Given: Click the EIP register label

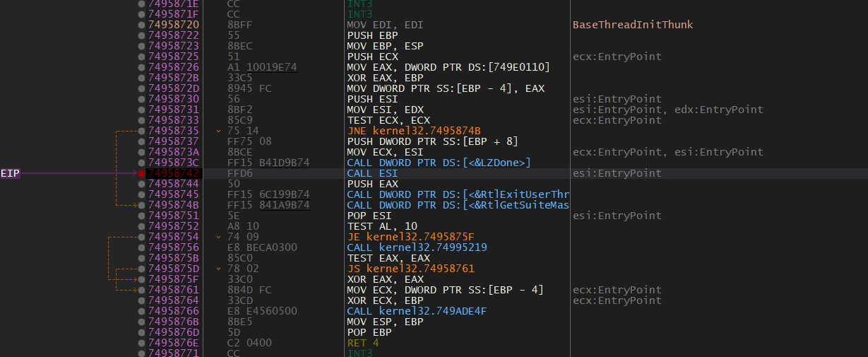Looking at the screenshot, I should [x=10, y=173].
